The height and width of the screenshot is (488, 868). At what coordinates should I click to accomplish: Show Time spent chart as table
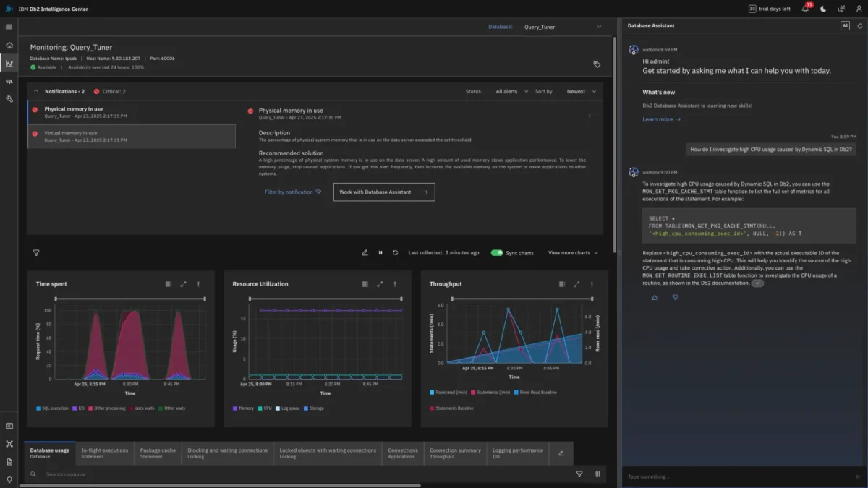pyautogui.click(x=169, y=284)
